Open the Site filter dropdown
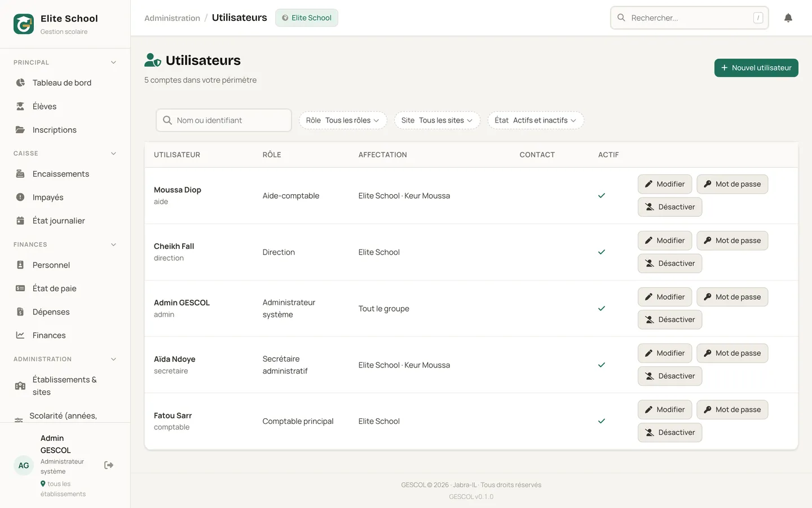Viewport: 812px width, 508px height. coord(437,120)
